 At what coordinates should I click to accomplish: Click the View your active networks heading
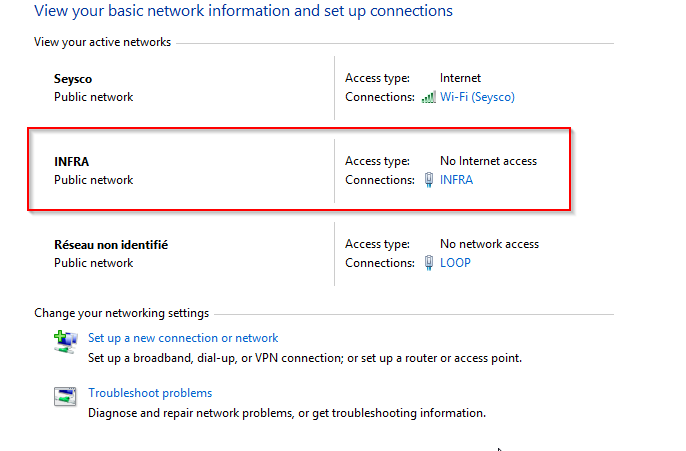102,42
